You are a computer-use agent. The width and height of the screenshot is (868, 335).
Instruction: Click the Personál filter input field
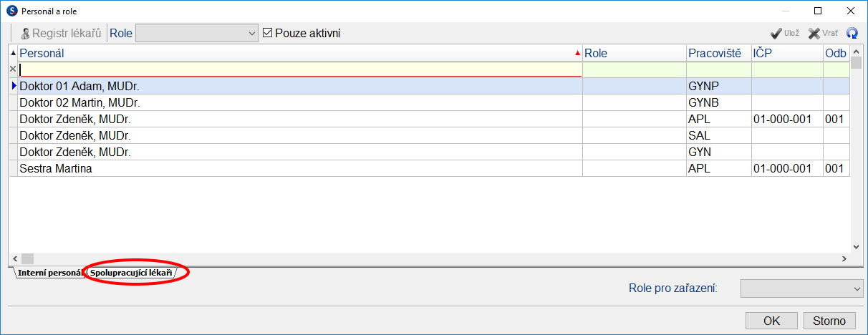click(301, 69)
